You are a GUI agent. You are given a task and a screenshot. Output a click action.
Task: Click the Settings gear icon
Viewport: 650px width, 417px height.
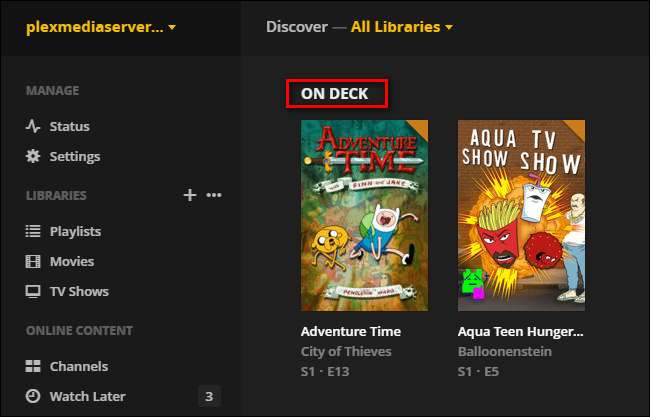[33, 157]
